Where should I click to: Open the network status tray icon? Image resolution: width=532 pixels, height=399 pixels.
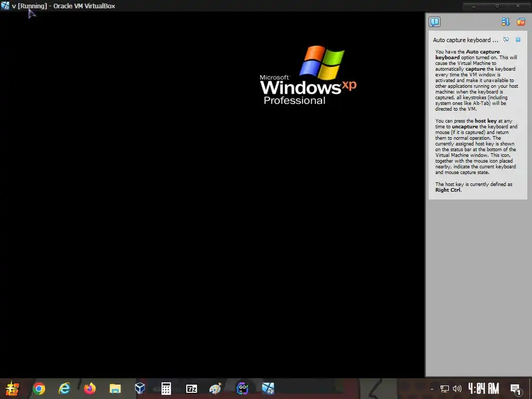[x=445, y=389]
